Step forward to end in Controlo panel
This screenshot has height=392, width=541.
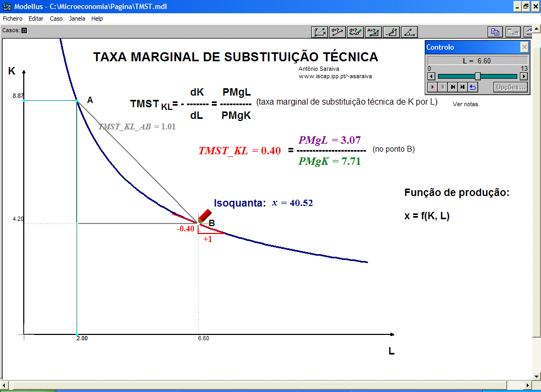click(463, 87)
